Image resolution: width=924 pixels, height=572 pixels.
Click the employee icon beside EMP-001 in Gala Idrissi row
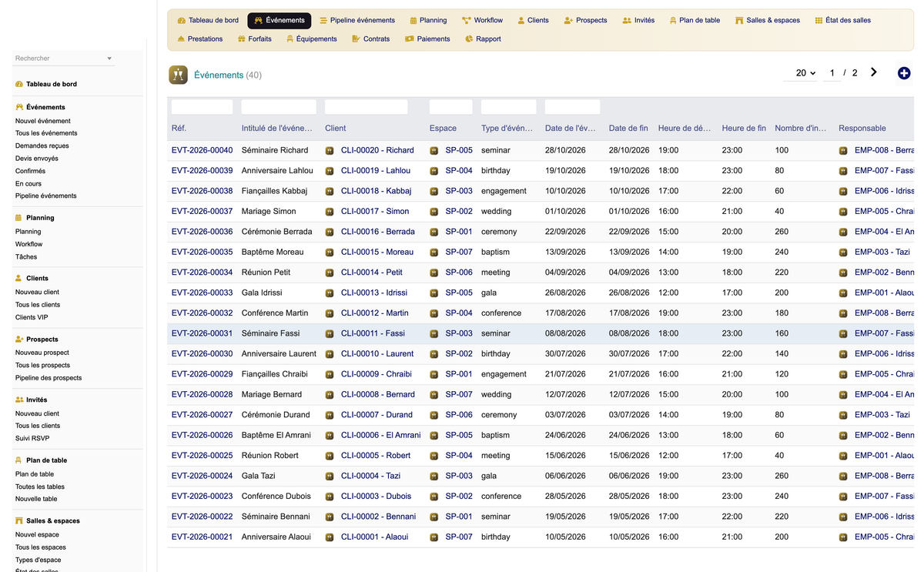[843, 293]
